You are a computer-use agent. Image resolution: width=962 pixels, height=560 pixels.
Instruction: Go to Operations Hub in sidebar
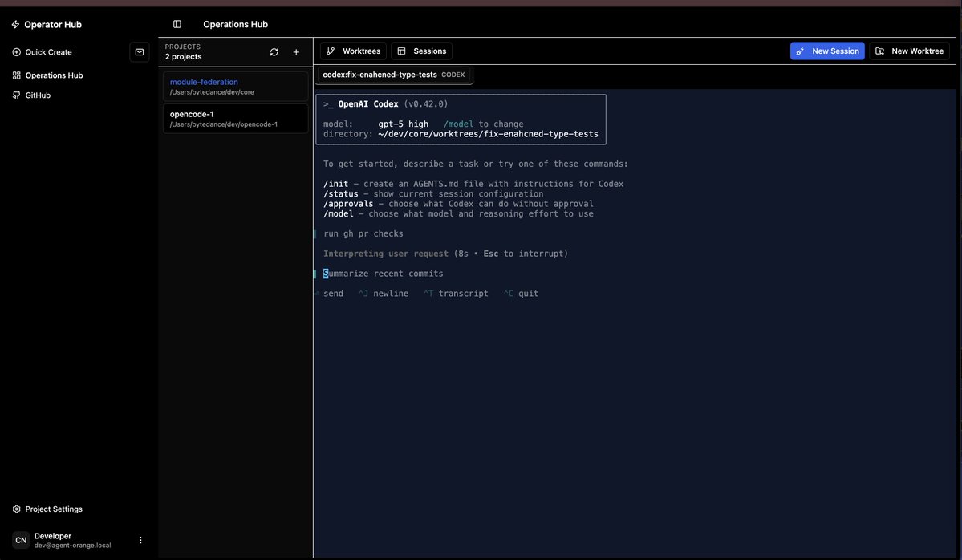tap(47, 75)
